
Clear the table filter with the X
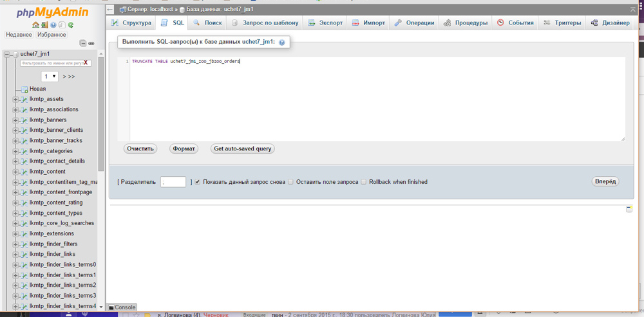[86, 63]
